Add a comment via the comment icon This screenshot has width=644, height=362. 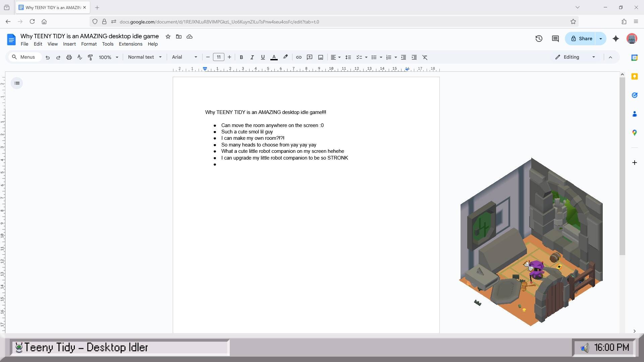(309, 57)
